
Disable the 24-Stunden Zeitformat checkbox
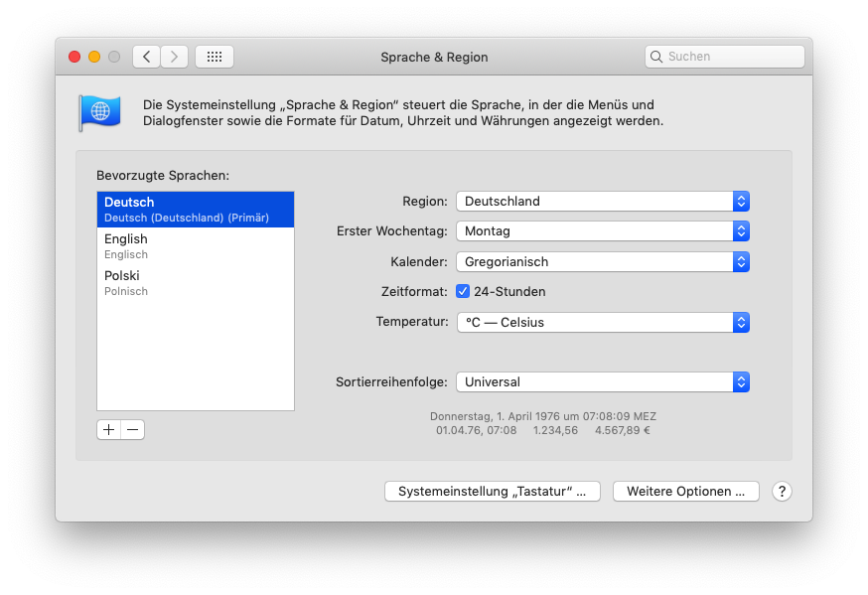[462, 291]
